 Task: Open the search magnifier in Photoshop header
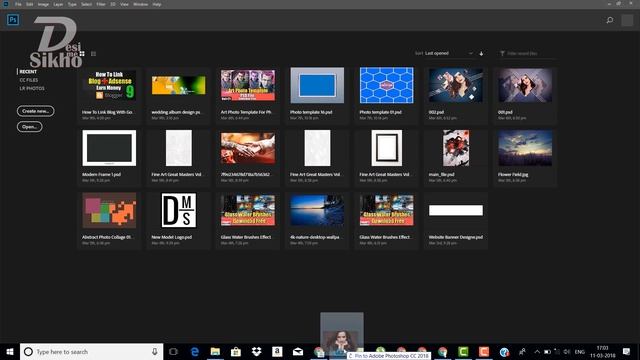(610, 20)
